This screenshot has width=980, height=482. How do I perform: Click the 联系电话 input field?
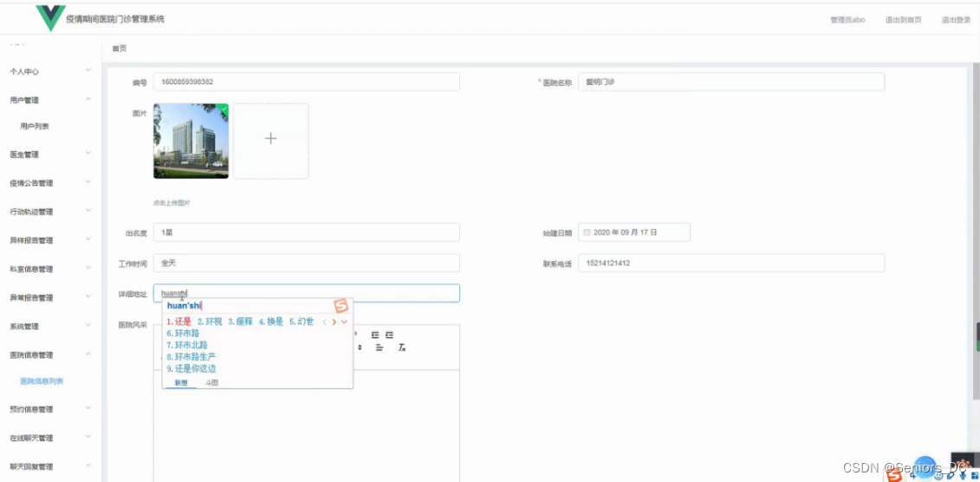point(731,264)
